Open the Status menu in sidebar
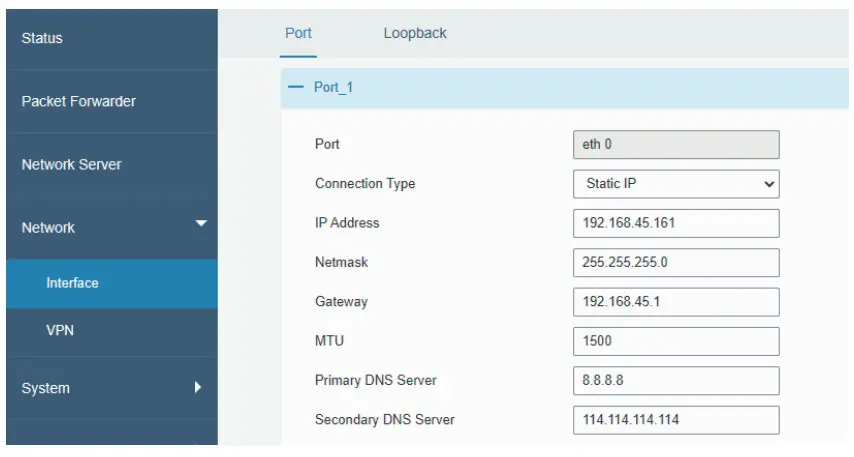Viewport: 854px width, 457px height. 42,38
